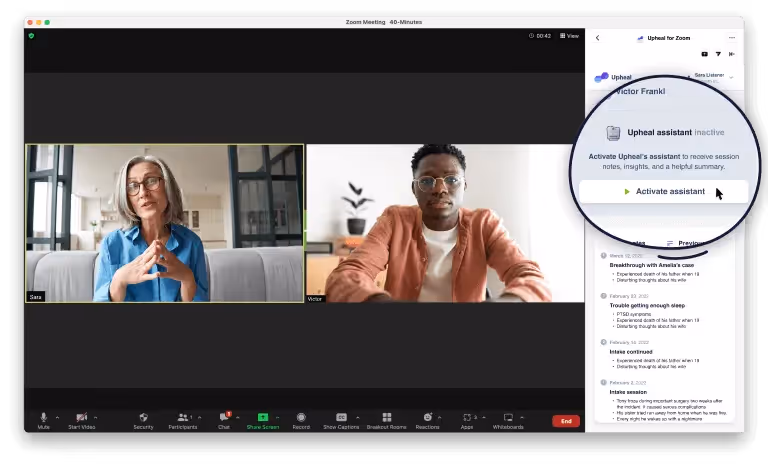This screenshot has width=768, height=464.
Task: Open the Security shield icon
Action: [144, 417]
